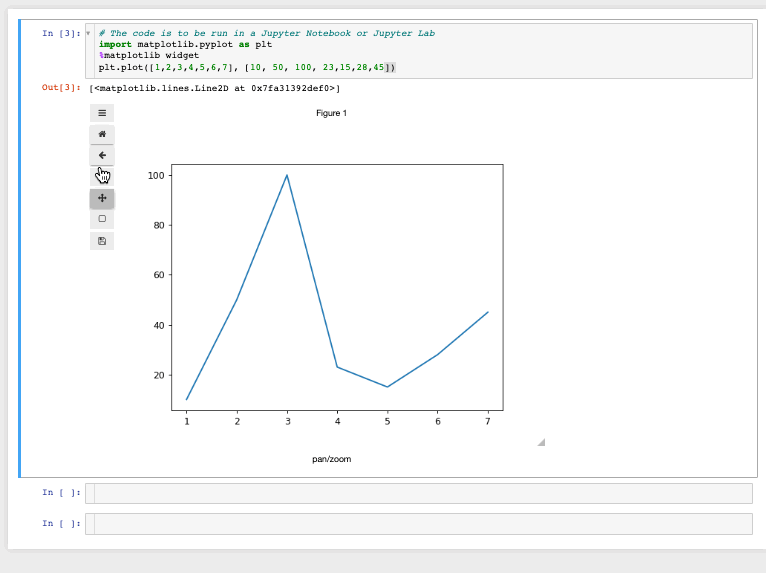Toggle the figure toolbar with hamburger icon

(x=102, y=113)
